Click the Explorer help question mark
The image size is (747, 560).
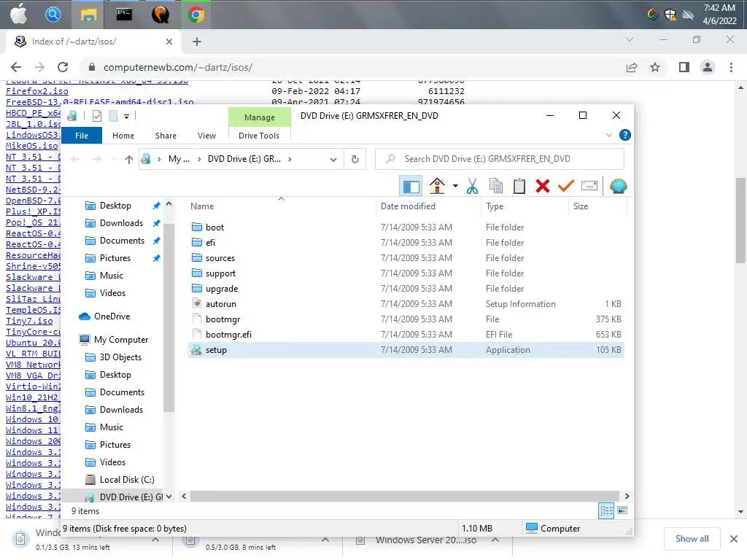[x=624, y=135]
